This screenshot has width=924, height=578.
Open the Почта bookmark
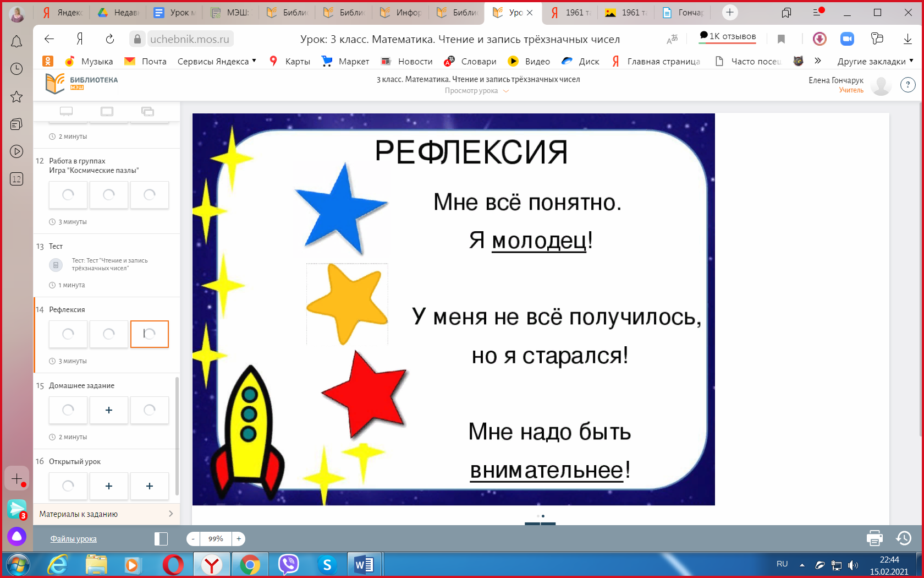pyautogui.click(x=146, y=61)
